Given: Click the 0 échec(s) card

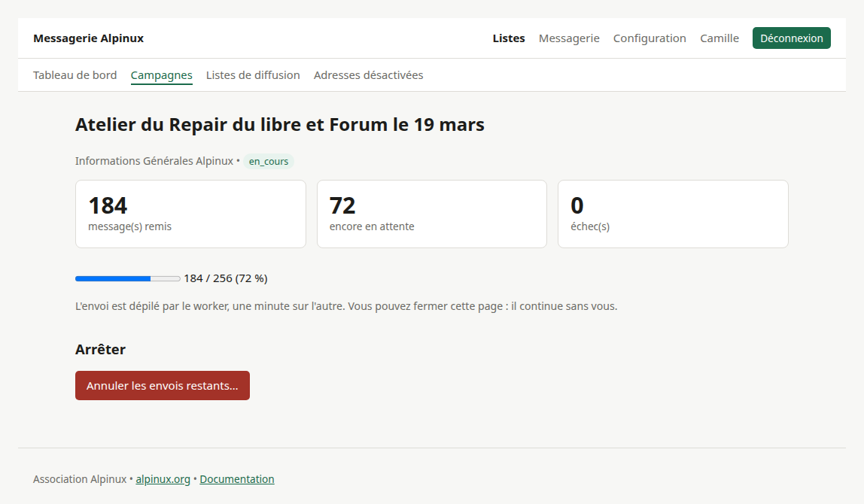Looking at the screenshot, I should 673,214.
